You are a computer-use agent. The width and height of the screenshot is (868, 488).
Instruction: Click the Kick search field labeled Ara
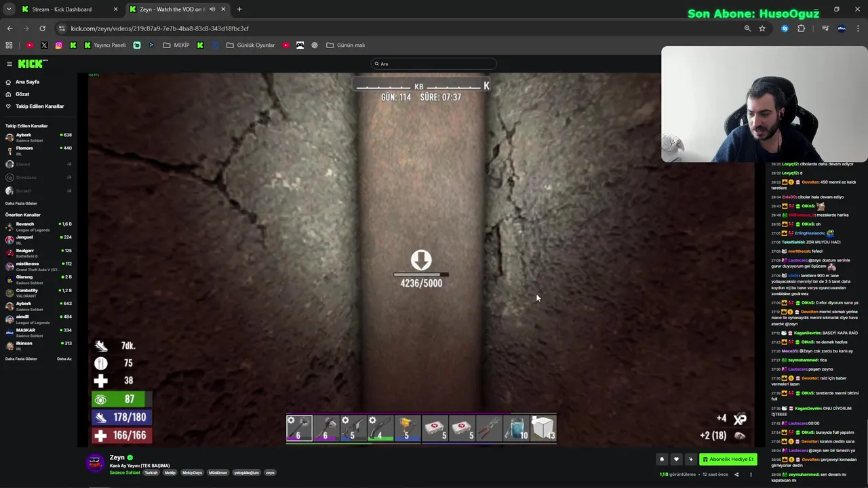434,64
